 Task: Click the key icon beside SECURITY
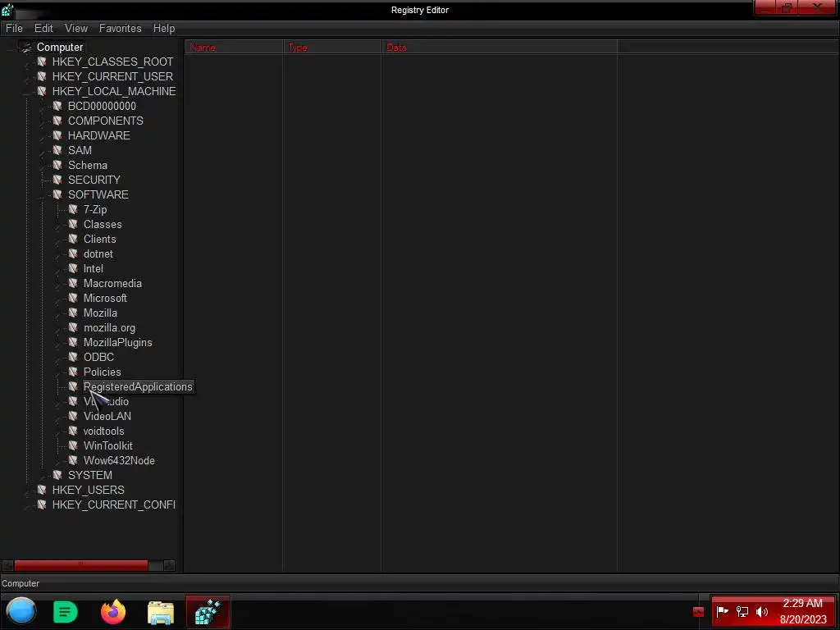[57, 180]
